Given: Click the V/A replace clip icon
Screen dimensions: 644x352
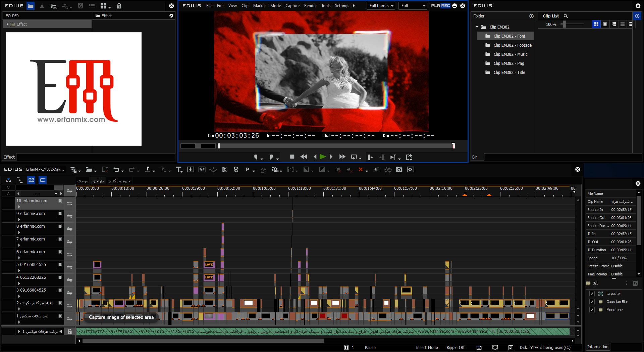Looking at the screenshot, I should (236, 170).
